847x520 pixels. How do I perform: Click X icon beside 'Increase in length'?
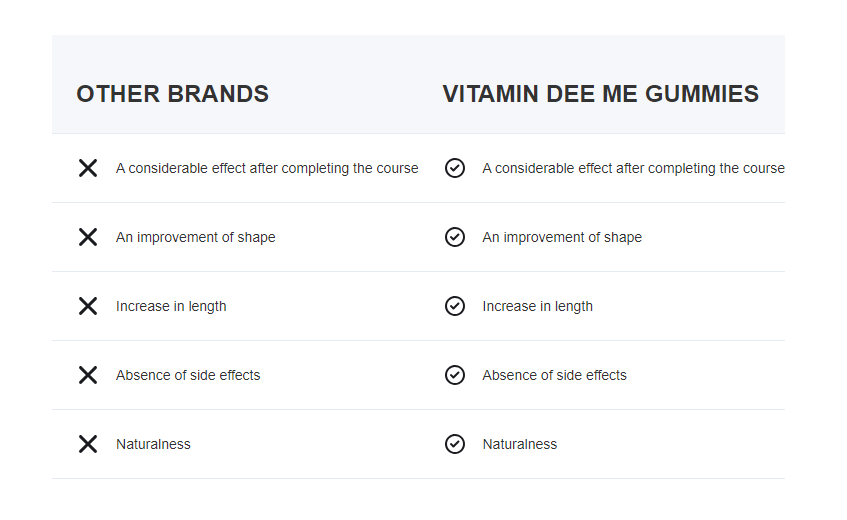pyautogui.click(x=88, y=306)
